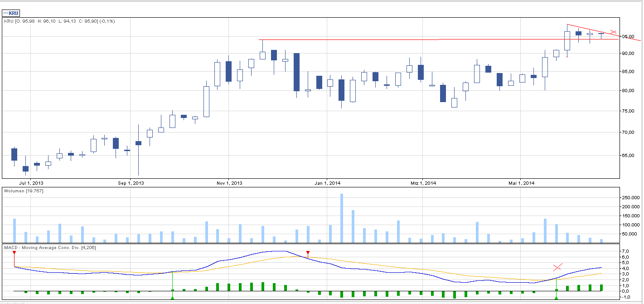Click the long-wick candle near Sep 1, 2013
Screen dimensions: 644x304
(138, 150)
